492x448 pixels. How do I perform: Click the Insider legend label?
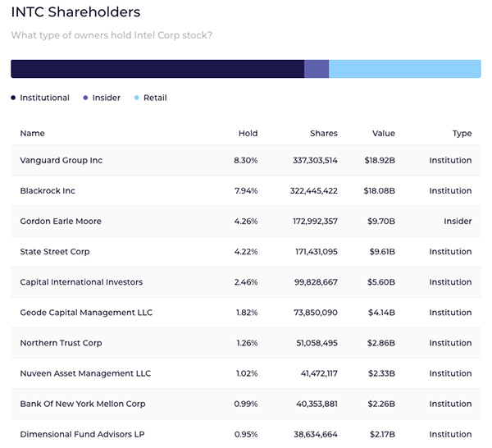pos(107,98)
